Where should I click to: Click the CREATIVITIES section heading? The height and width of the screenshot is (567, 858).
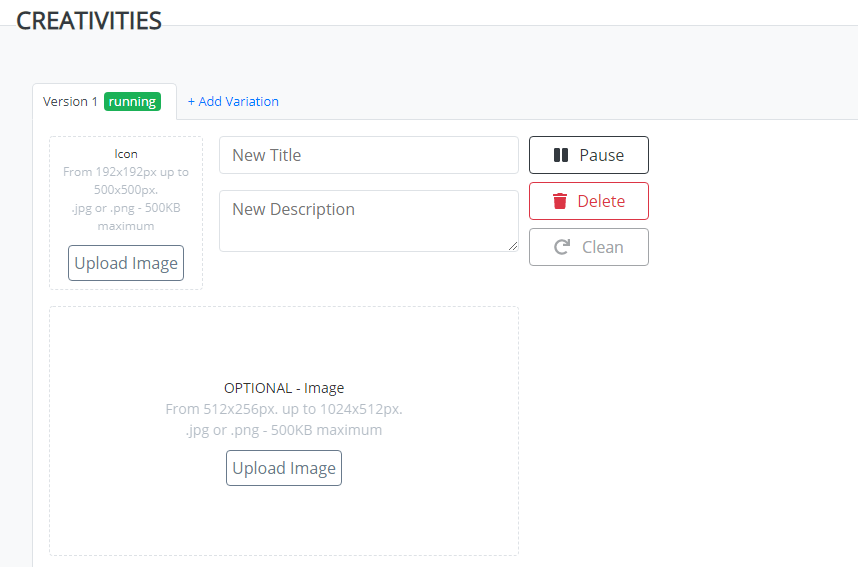[x=89, y=20]
